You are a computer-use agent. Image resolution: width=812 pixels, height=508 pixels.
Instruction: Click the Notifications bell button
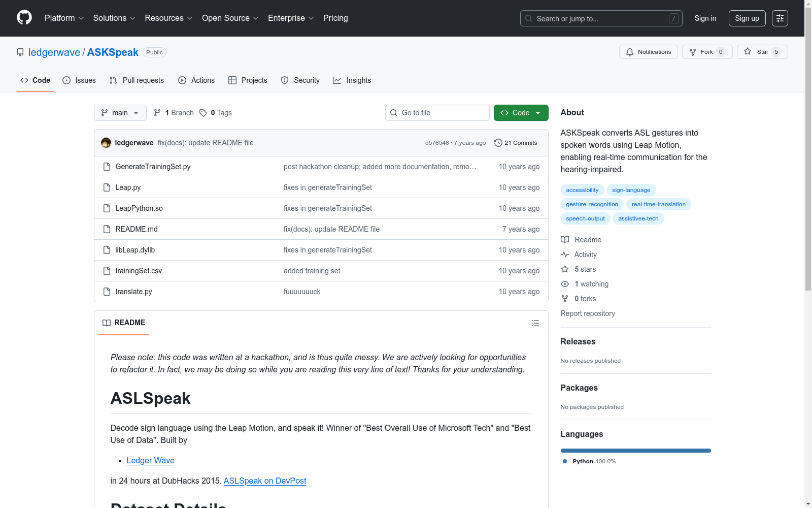tap(648, 52)
